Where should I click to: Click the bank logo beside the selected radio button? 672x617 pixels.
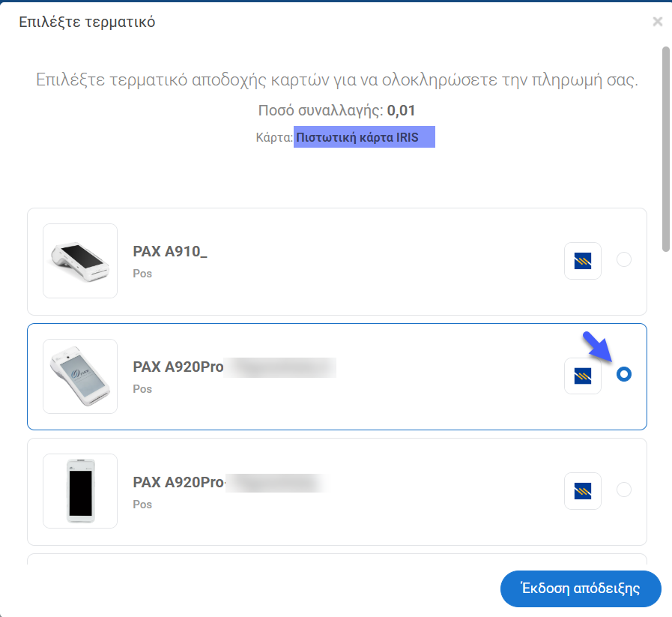tap(583, 376)
